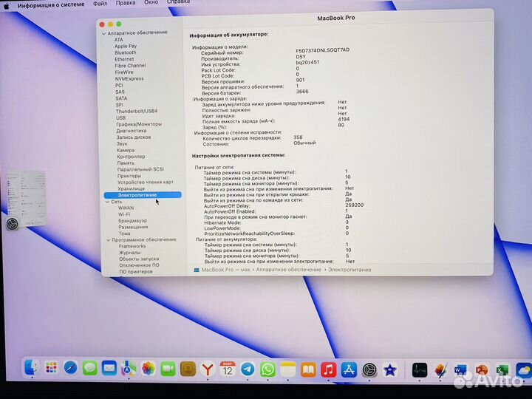532x399 pixels.
Task: Collapse the Программное обеспечение section
Action: coord(108,240)
